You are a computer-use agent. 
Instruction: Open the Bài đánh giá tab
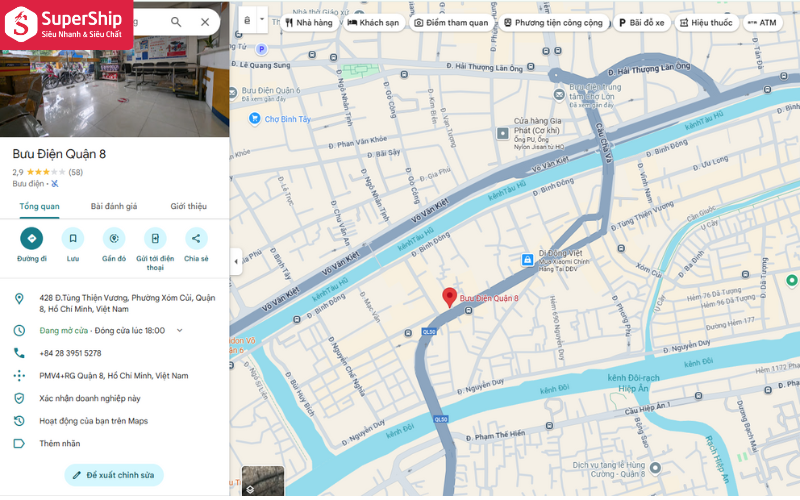point(114,206)
